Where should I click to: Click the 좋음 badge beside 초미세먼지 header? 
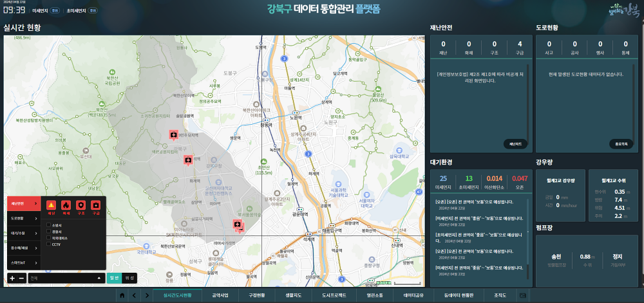pyautogui.click(x=93, y=10)
